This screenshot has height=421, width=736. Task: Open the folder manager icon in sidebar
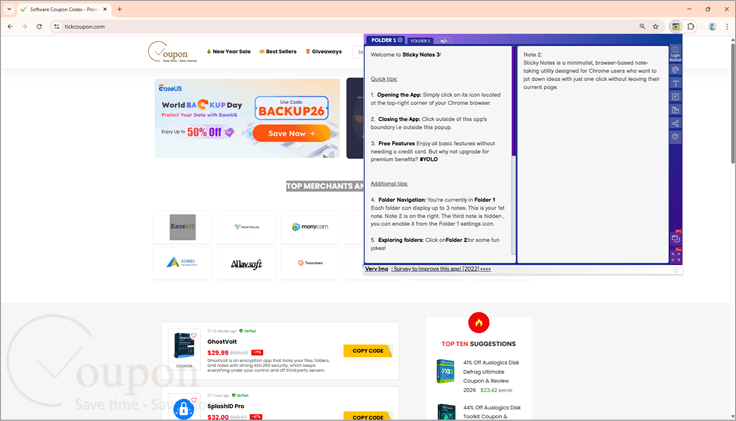point(675,110)
